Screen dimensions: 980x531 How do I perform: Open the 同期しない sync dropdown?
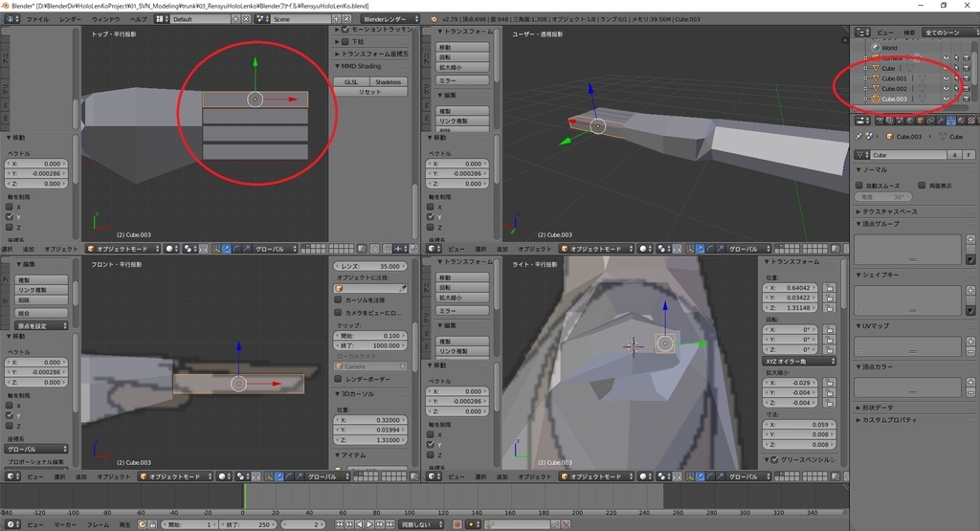[421, 524]
